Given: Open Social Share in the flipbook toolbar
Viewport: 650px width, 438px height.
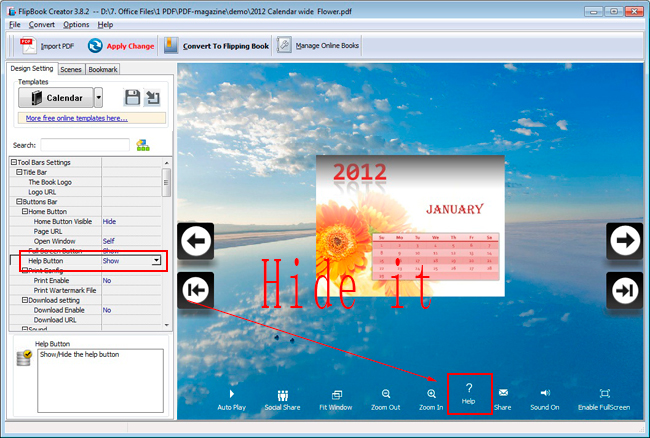Looking at the screenshot, I should pos(282,399).
